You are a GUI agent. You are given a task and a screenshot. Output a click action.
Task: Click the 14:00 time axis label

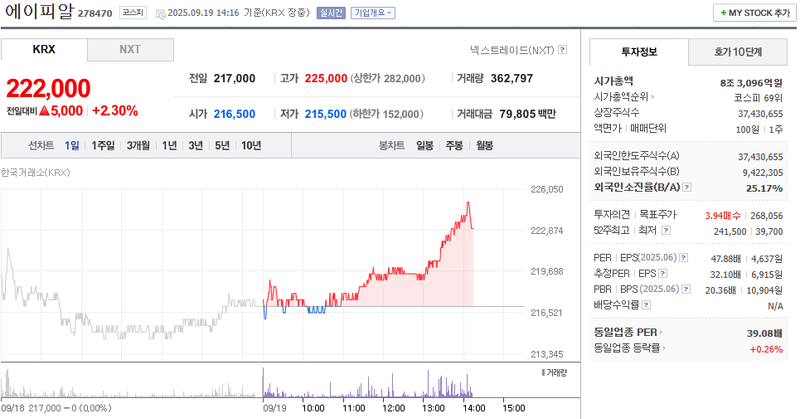tap(474, 408)
